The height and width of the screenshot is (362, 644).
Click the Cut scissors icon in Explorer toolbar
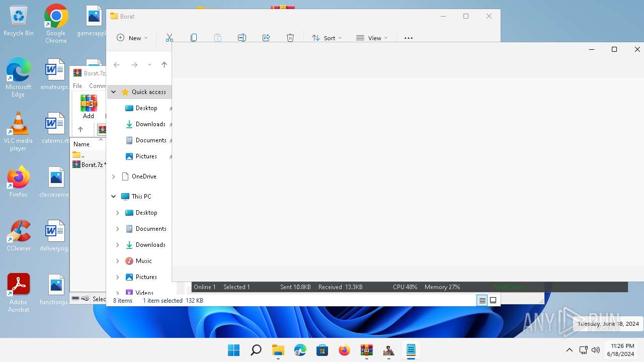[x=170, y=38]
